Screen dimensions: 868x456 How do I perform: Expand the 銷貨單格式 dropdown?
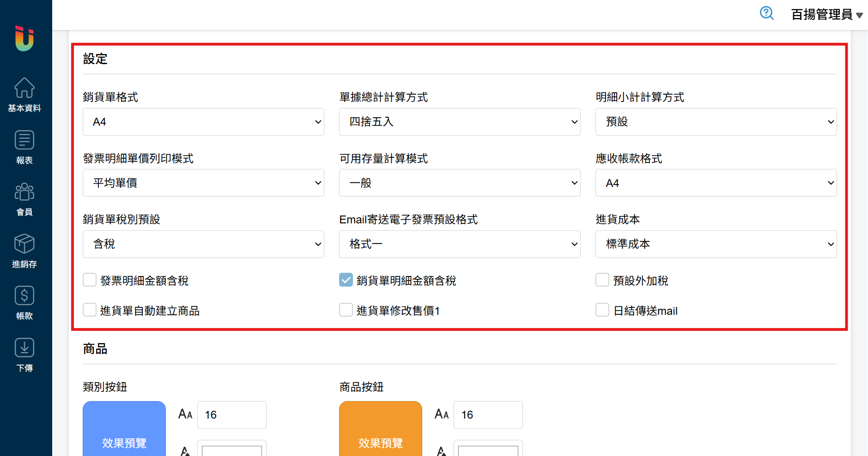(203, 122)
